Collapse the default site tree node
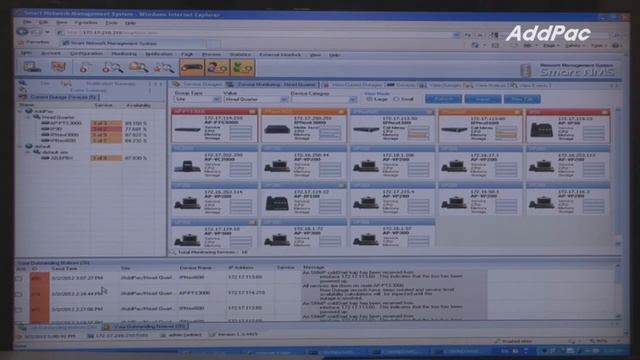The image size is (640, 360). click(x=28, y=152)
